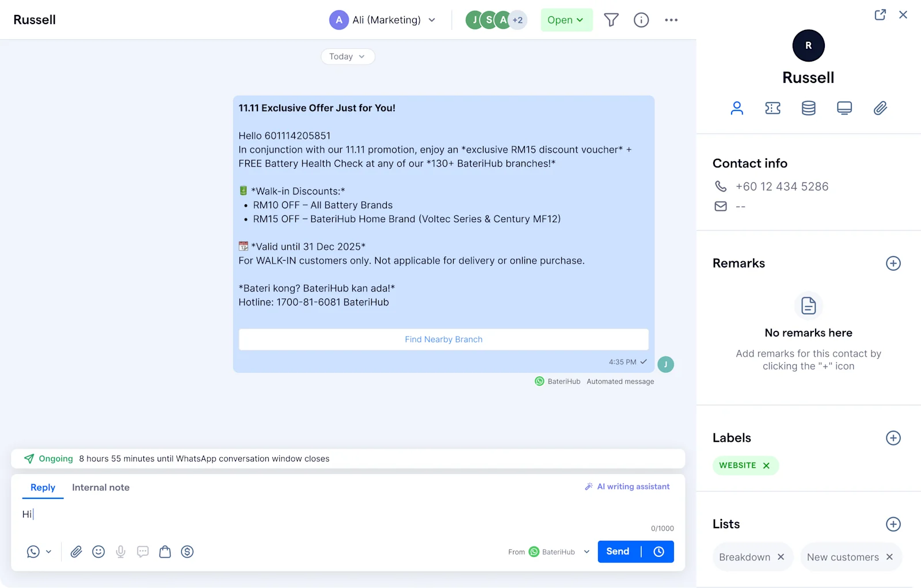
Task: Select collaborator avatar J in header
Action: (474, 20)
